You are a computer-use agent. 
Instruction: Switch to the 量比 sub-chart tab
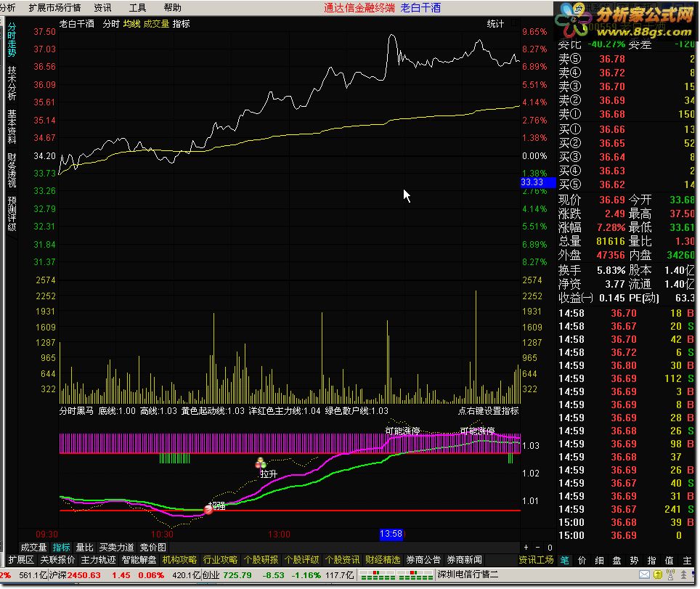84,547
